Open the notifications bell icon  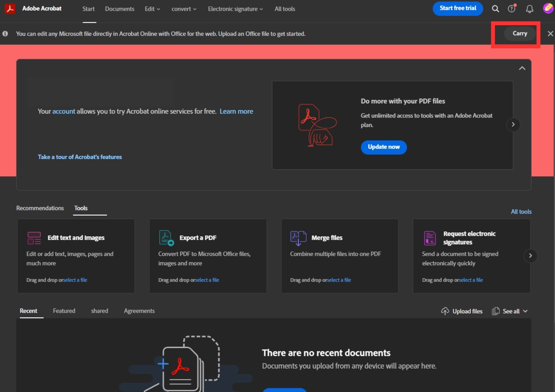tap(529, 9)
